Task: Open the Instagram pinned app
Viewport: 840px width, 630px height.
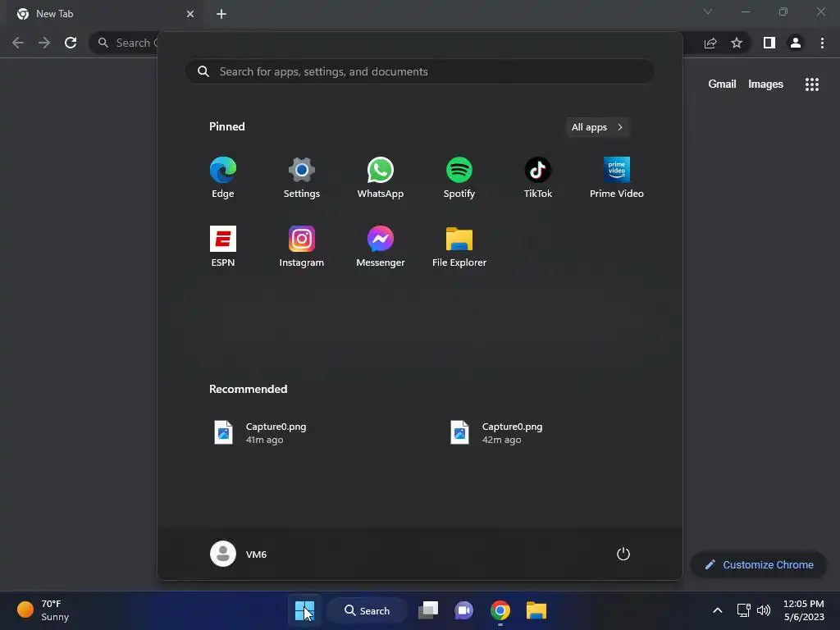Action: pyautogui.click(x=302, y=246)
